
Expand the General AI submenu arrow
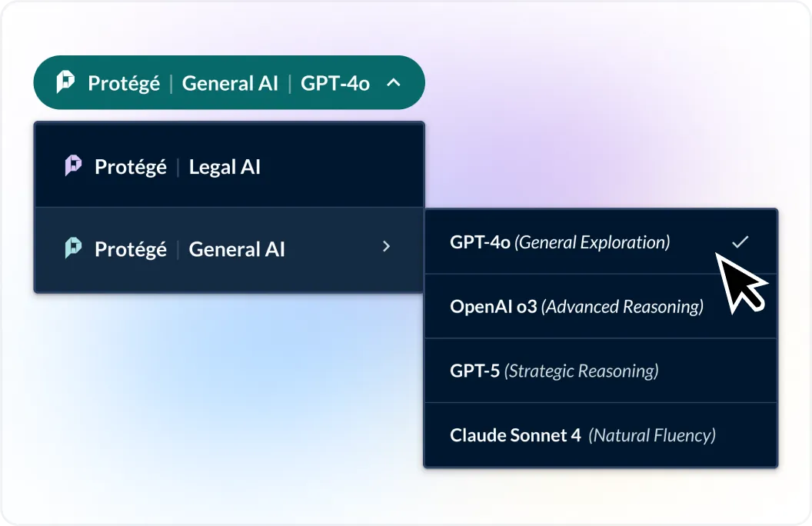click(386, 246)
